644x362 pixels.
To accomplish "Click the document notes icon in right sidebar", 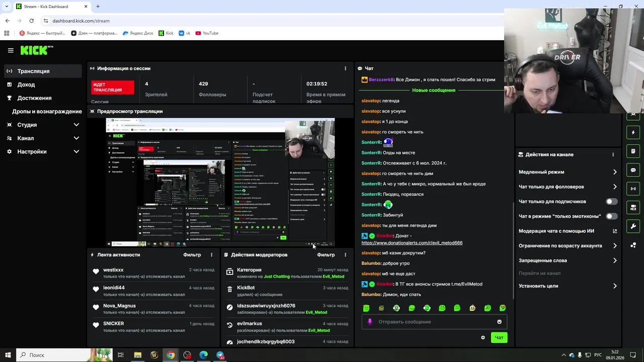I will [633, 151].
